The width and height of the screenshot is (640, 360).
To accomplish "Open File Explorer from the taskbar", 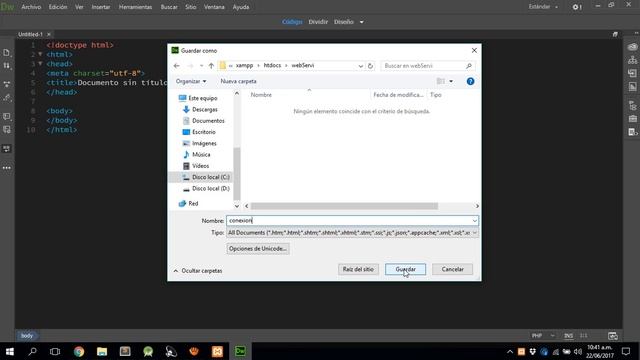I will pyautogui.click(x=102, y=351).
